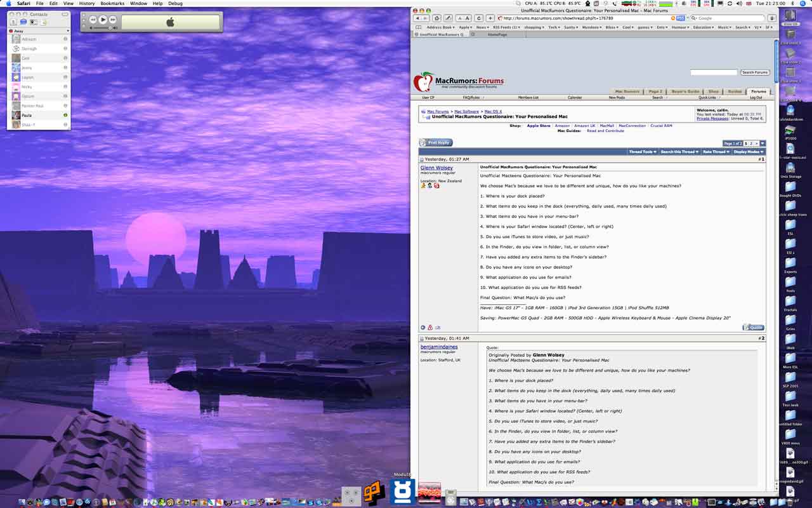Open the File menu

tap(39, 3)
